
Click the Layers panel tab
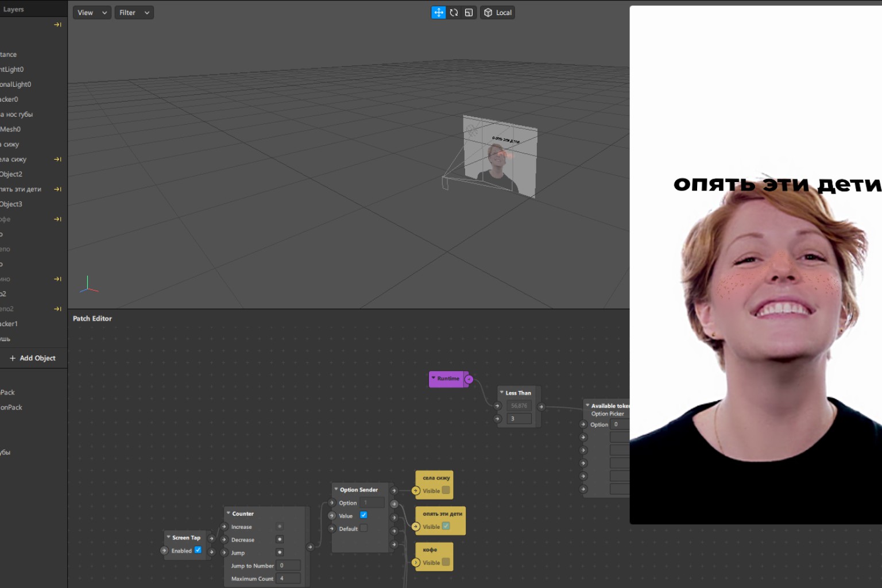point(14,9)
